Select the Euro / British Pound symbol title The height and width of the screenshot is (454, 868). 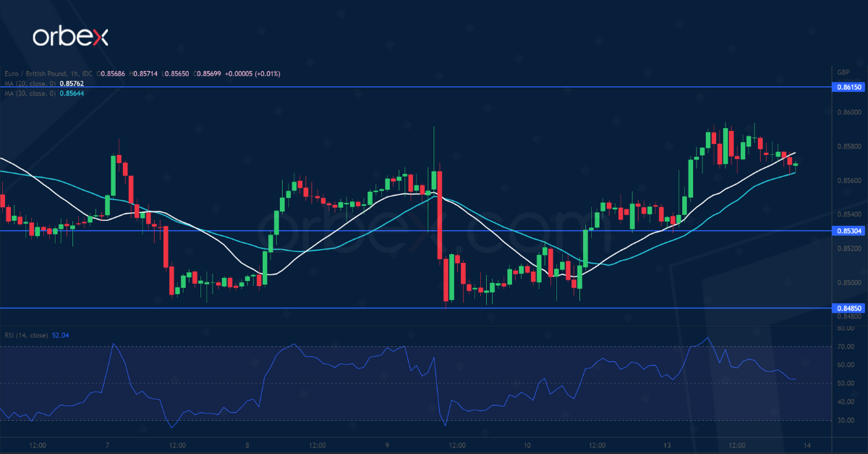pyautogui.click(x=48, y=74)
